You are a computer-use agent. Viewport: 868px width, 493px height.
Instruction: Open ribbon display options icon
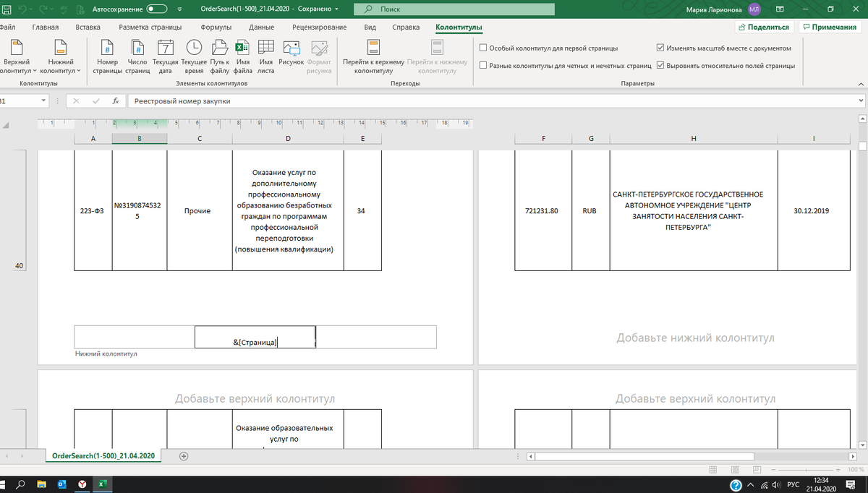coord(780,9)
